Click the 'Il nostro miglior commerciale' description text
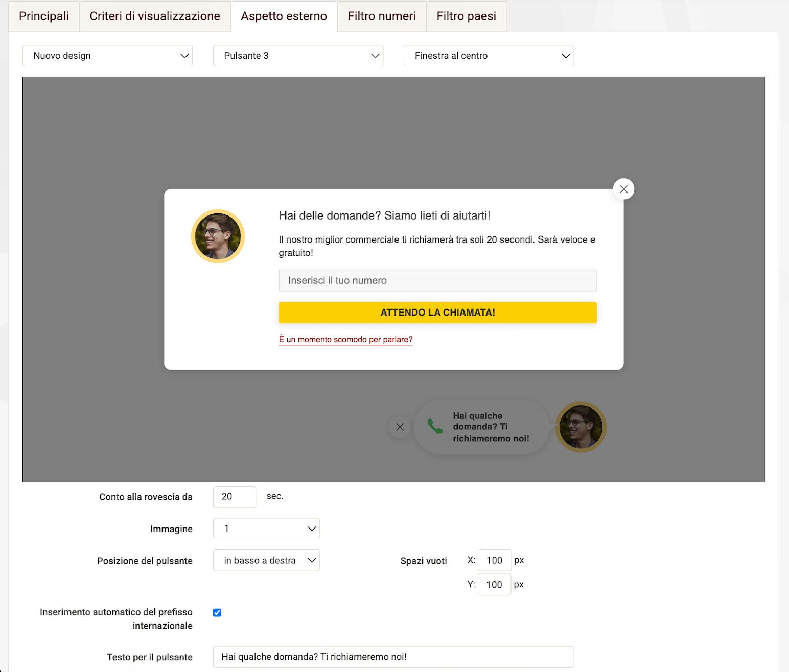 (437, 246)
